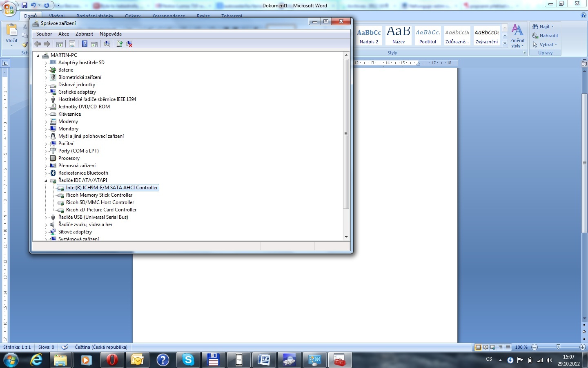Click Slova: 0 word count
The height and width of the screenshot is (368, 588).
[x=46, y=347]
